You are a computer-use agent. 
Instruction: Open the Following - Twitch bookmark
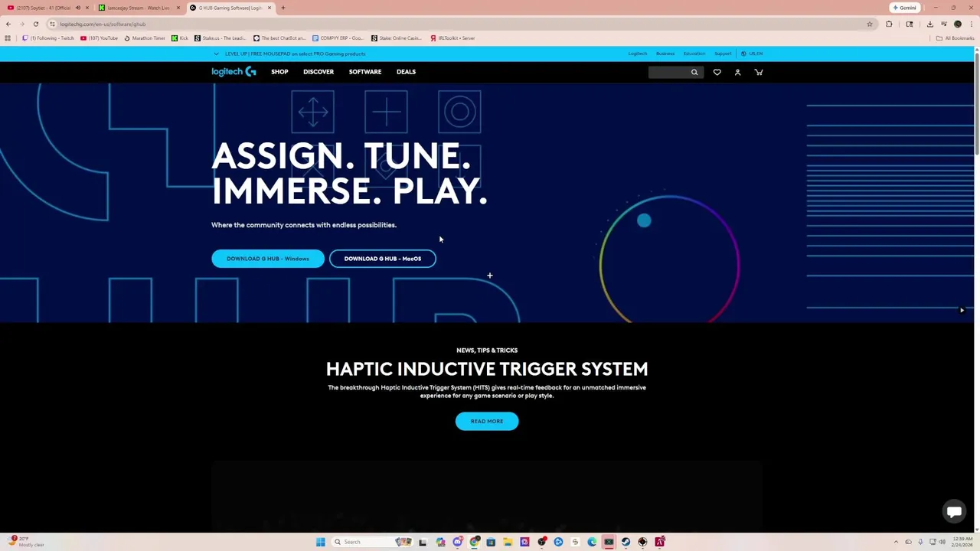[x=48, y=38]
